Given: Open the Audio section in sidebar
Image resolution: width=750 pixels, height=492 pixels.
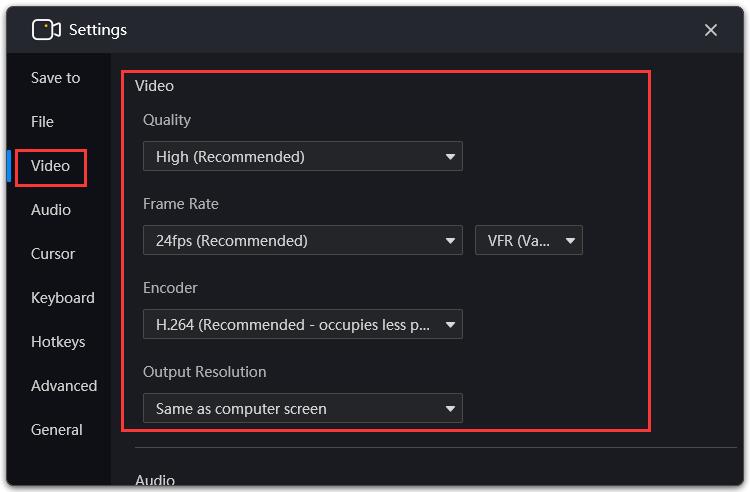Looking at the screenshot, I should [x=51, y=209].
